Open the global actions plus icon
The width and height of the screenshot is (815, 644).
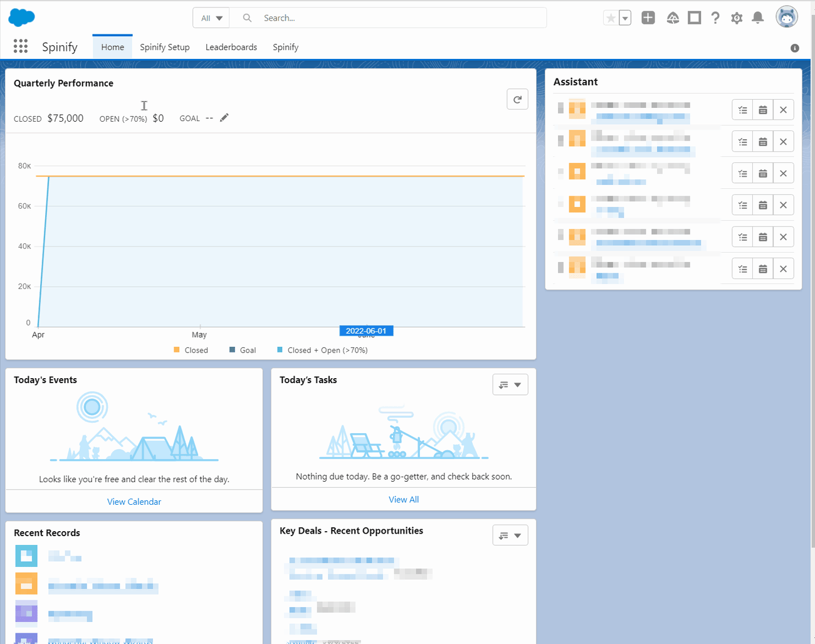pyautogui.click(x=648, y=18)
